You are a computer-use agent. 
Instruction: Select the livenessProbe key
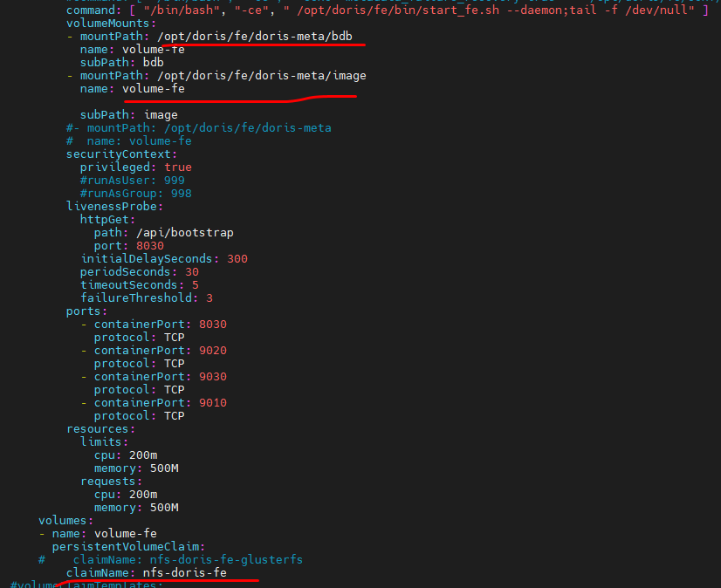pos(118,206)
